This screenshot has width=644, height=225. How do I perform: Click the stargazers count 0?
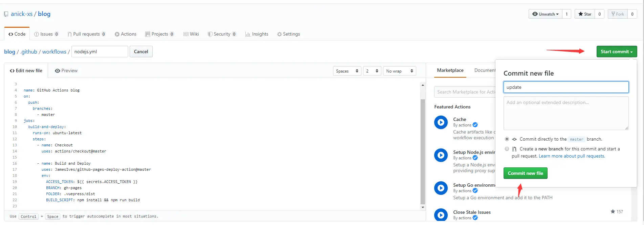[x=599, y=14]
